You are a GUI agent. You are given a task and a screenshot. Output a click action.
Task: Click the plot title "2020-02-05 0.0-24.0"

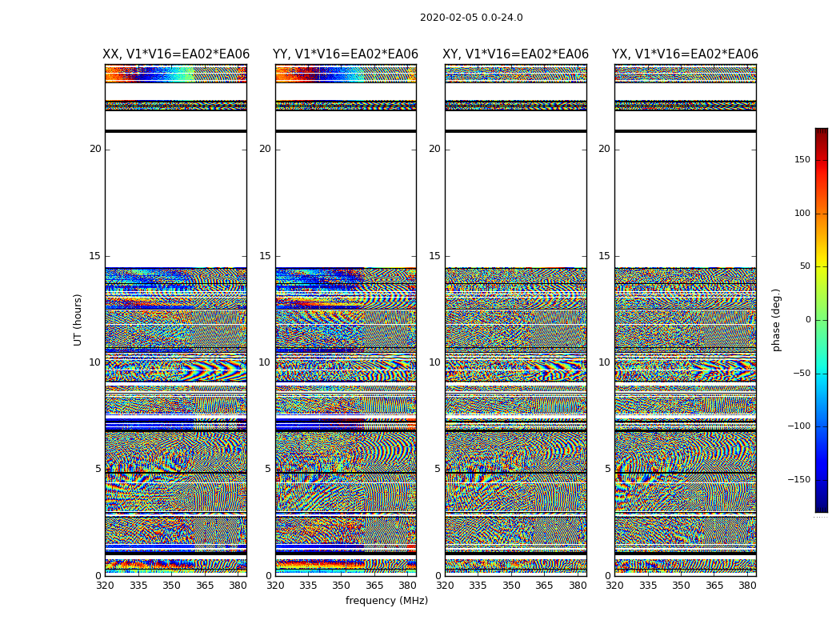(471, 18)
